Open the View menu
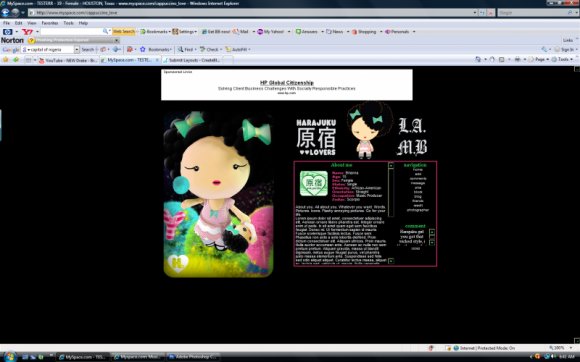This screenshot has height=362, width=580. (31, 23)
